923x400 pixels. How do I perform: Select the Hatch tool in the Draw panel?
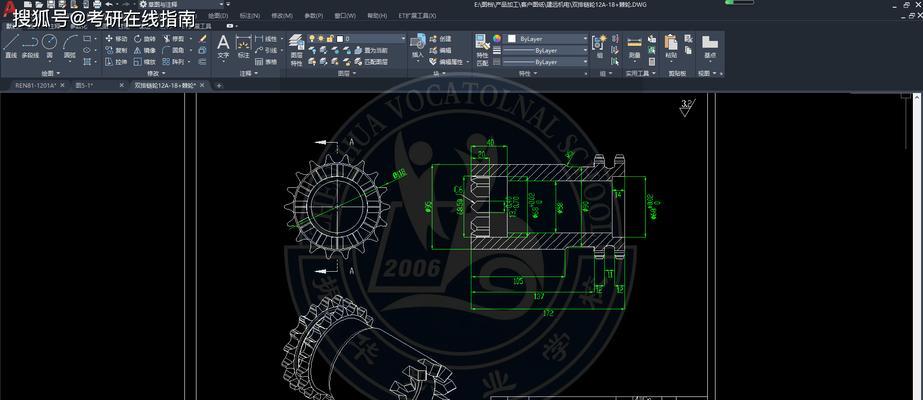click(x=87, y=61)
